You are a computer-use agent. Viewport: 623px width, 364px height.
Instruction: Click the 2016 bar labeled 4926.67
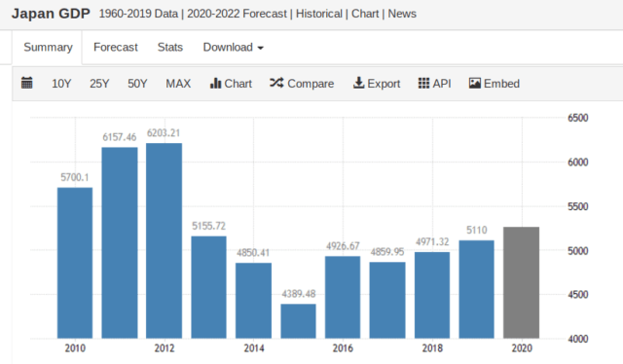343,297
